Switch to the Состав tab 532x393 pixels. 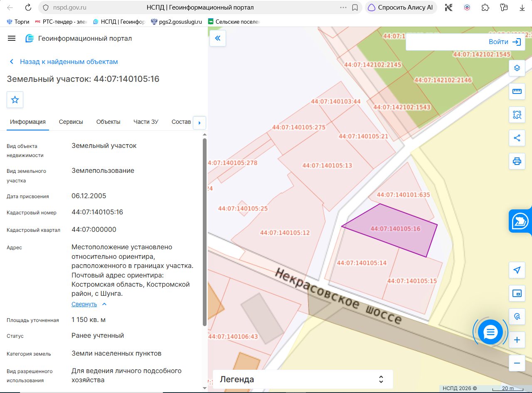click(181, 122)
